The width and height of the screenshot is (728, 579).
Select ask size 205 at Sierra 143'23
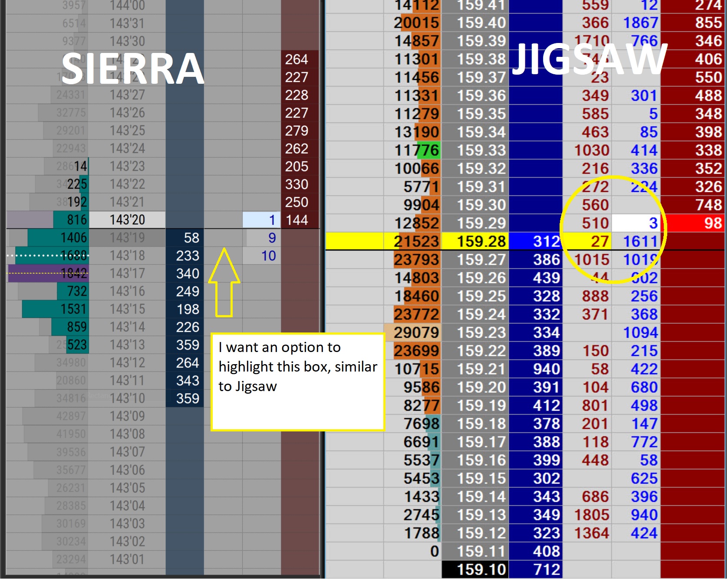[x=300, y=166]
